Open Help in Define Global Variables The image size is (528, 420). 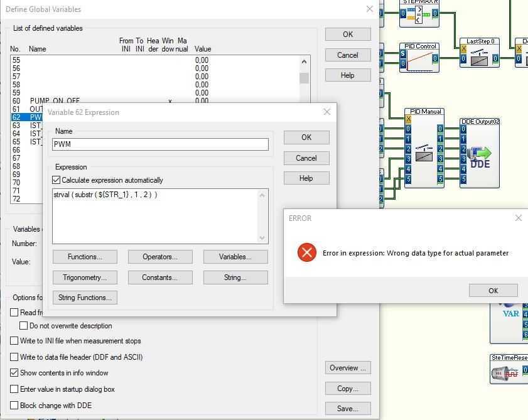coord(348,75)
